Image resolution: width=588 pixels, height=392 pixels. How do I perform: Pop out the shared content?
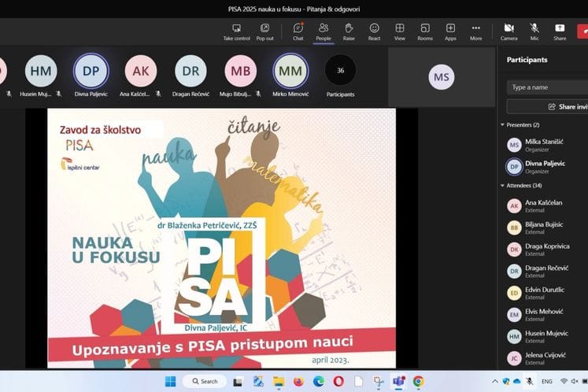[x=264, y=32]
